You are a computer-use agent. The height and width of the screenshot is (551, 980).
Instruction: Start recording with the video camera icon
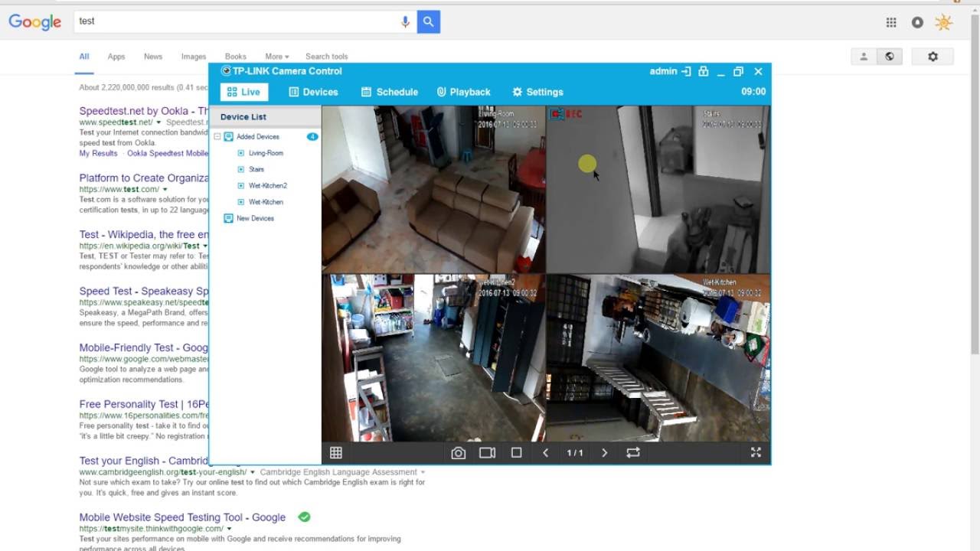coord(487,453)
